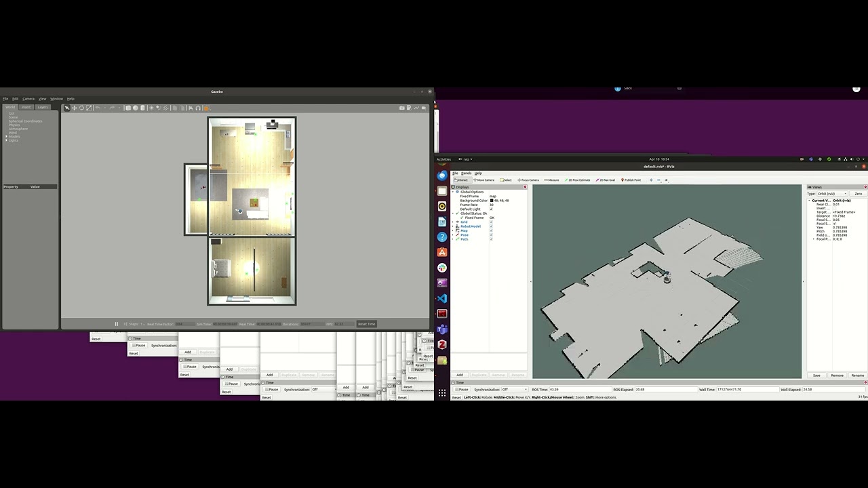Click the Zero button in Views panel

tap(858, 194)
